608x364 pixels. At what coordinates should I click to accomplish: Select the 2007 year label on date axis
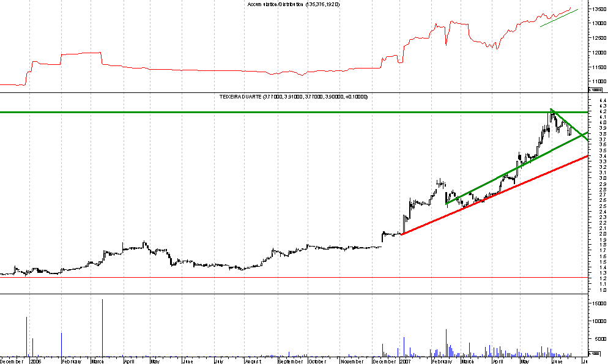point(406,362)
